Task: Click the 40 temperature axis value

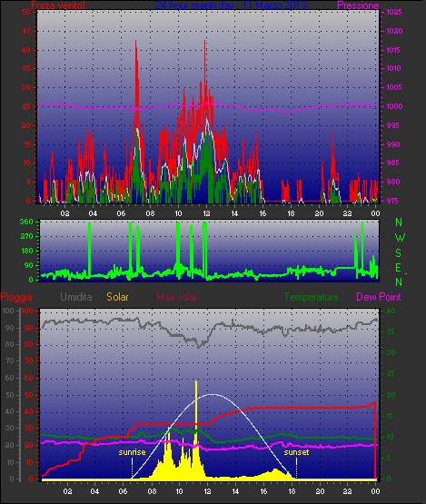Action: tap(391, 311)
